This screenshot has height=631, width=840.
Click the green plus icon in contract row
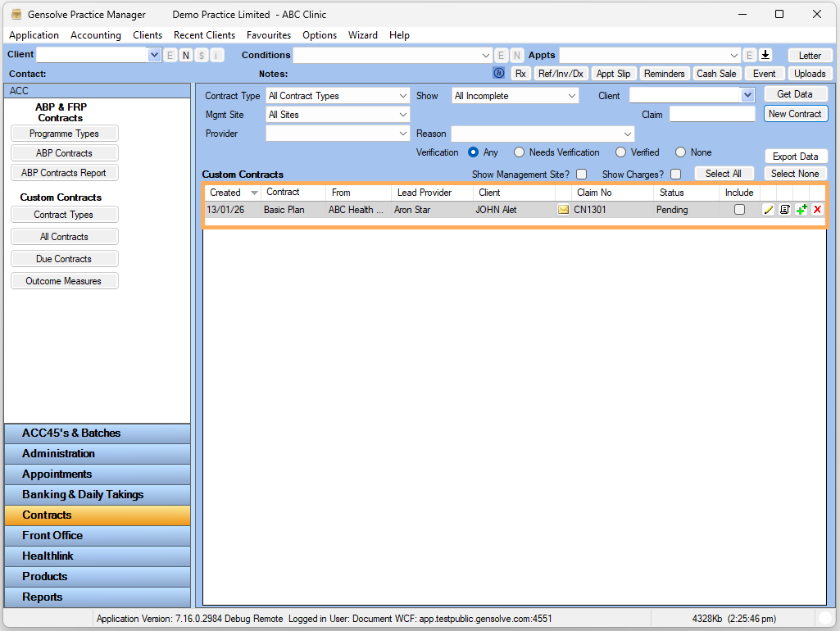[x=801, y=210]
